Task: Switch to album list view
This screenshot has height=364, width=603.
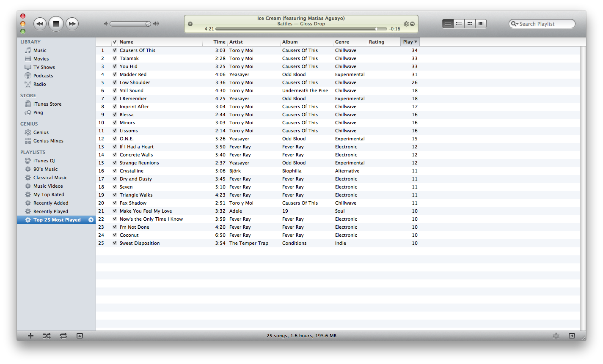Action: pyautogui.click(x=459, y=24)
